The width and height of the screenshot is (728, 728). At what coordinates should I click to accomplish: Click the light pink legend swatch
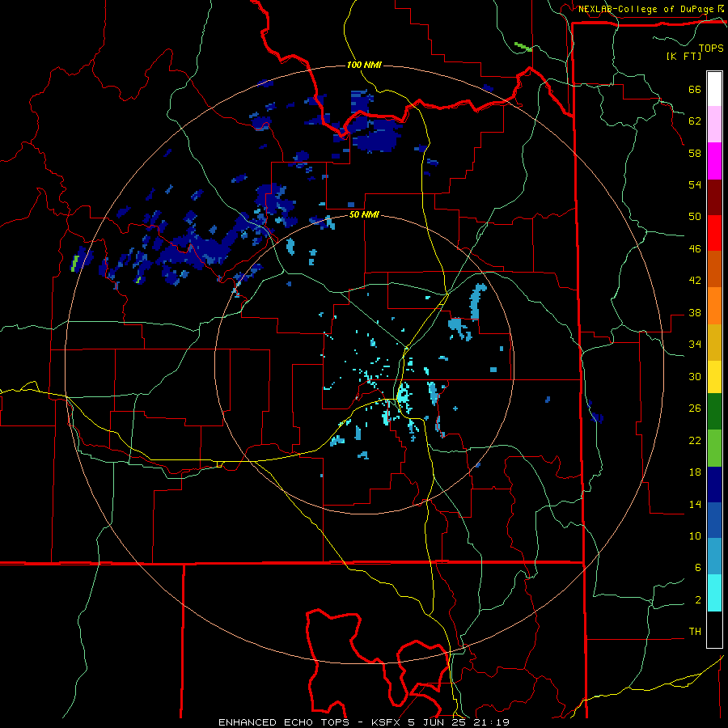(714, 125)
